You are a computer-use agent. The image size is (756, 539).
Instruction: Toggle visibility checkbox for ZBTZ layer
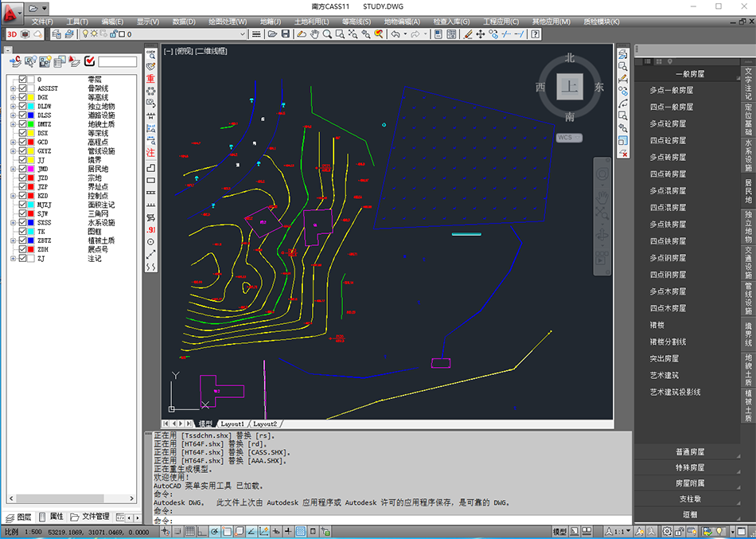(22, 240)
